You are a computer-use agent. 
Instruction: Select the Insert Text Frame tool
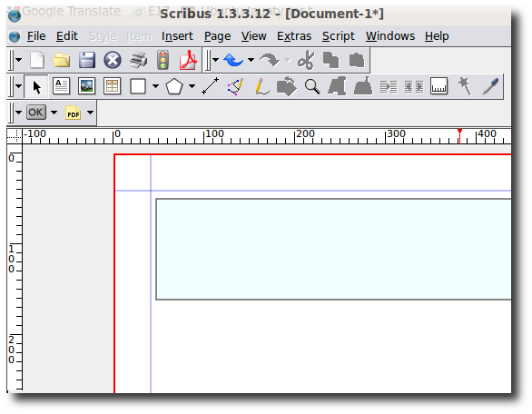tap(61, 86)
